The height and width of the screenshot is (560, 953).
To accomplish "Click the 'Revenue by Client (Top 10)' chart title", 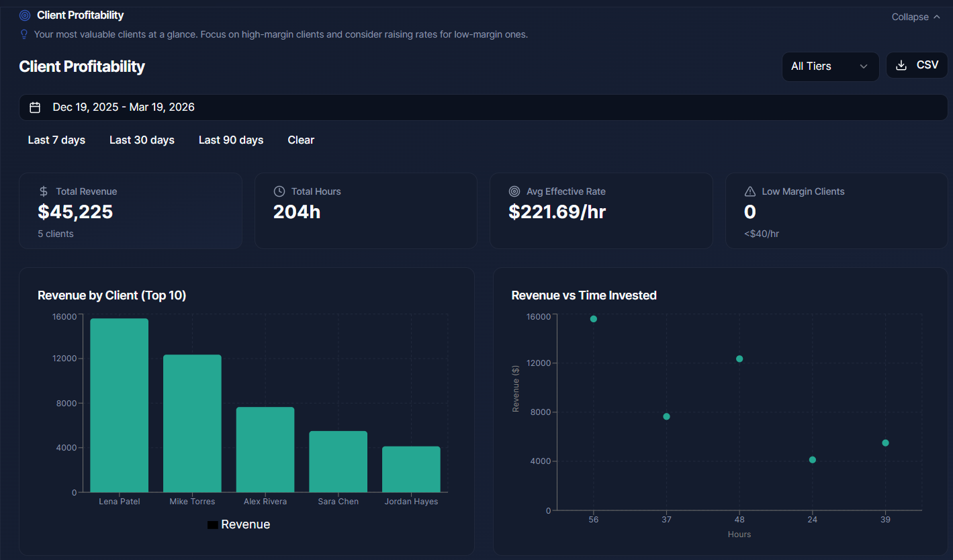I will [x=112, y=295].
